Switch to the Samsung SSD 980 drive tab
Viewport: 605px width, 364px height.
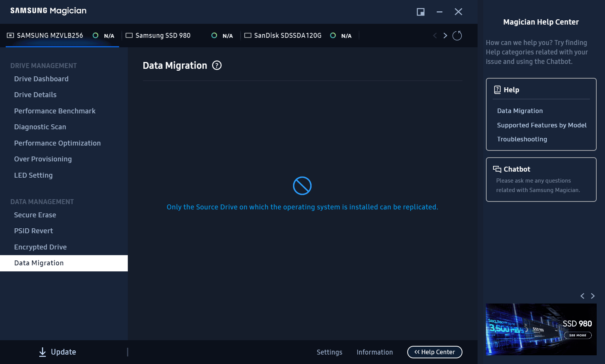pyautogui.click(x=163, y=36)
